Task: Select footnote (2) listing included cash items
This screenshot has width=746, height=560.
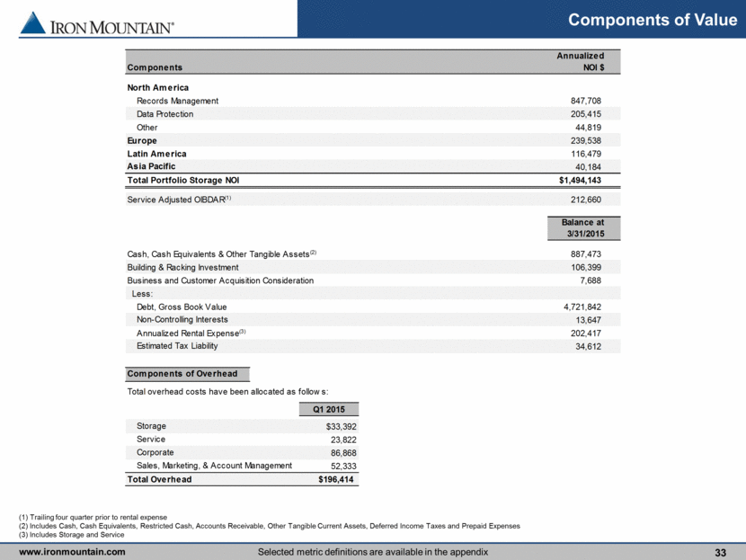Action: pos(270,526)
